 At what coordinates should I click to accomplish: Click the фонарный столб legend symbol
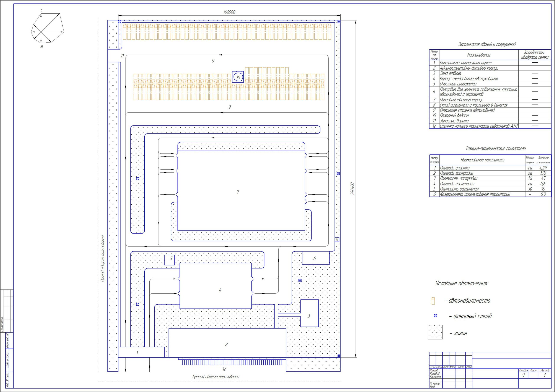[436, 316]
